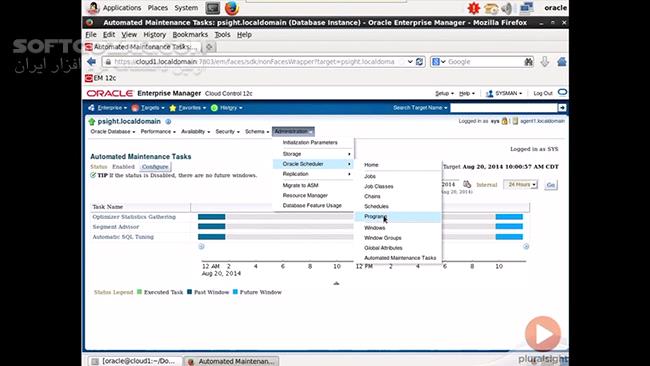650x366 pixels.
Task: Click the target name search box
Action: [504, 108]
